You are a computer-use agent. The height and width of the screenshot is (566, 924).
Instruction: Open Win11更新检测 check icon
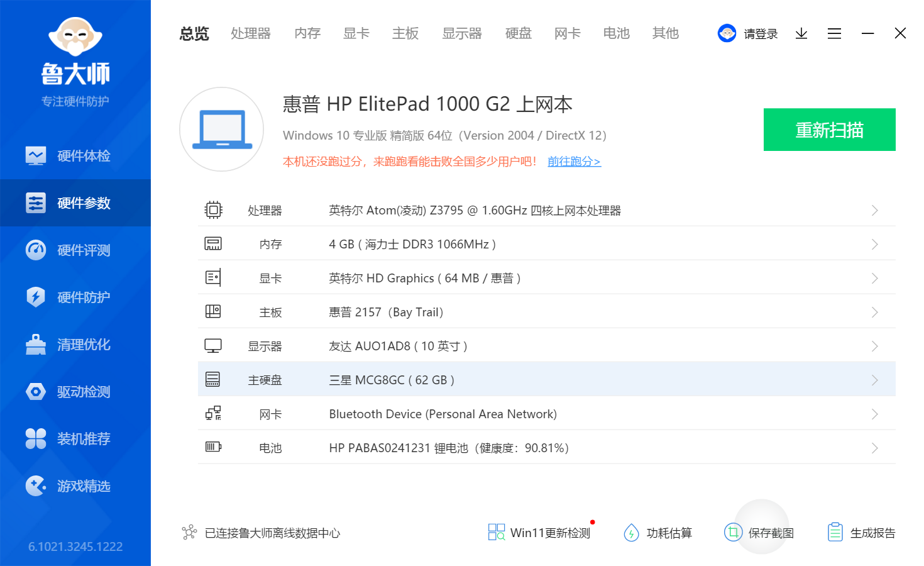[x=496, y=533]
